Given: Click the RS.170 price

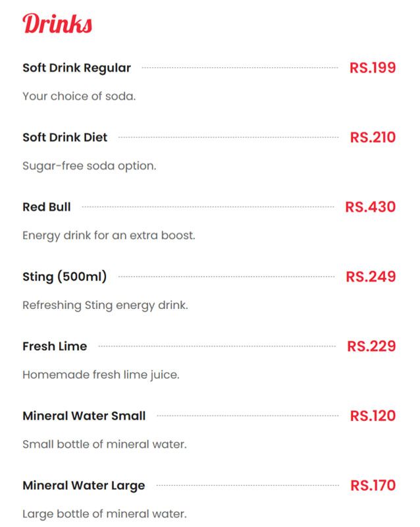Looking at the screenshot, I should point(373,485).
